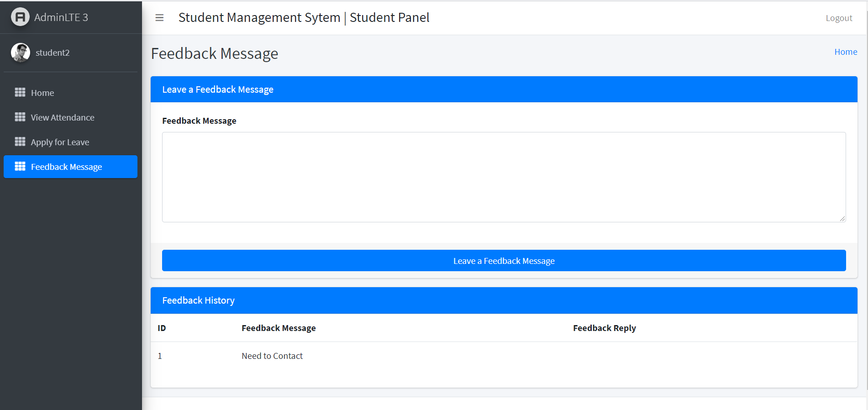Click the AdminLTE logo icon
The image size is (868, 410).
click(x=20, y=17)
